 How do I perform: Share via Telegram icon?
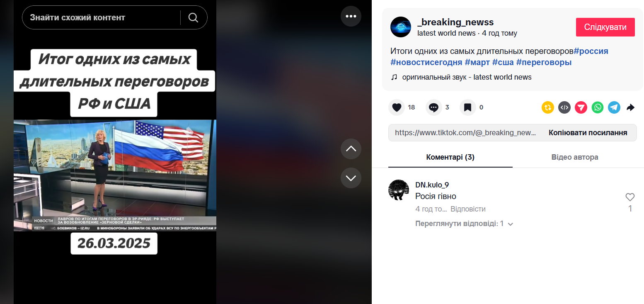coord(614,107)
